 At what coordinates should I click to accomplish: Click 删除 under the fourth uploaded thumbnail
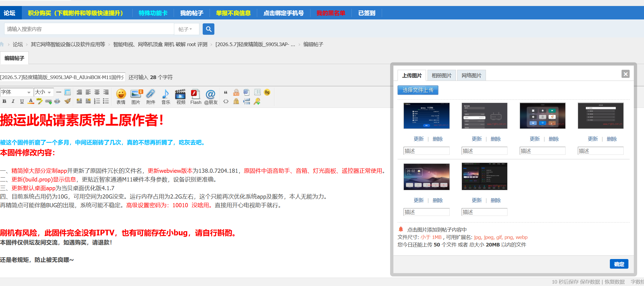[x=612, y=139]
